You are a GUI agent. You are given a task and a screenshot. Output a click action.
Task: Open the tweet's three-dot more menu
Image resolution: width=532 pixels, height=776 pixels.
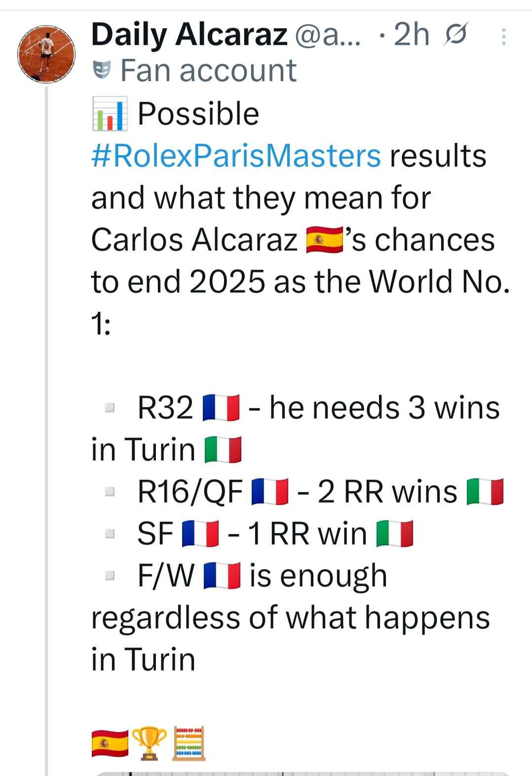(503, 37)
